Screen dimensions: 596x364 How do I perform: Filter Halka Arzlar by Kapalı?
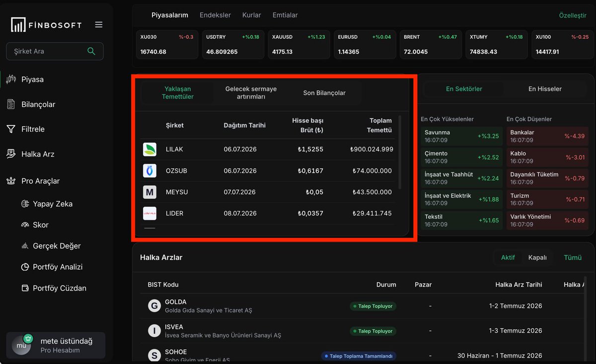(537, 258)
